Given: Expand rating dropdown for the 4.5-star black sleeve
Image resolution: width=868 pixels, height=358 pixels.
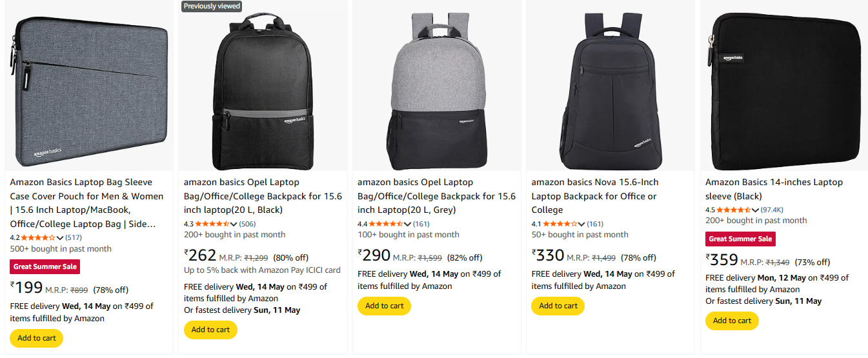Looking at the screenshot, I should click(x=755, y=210).
